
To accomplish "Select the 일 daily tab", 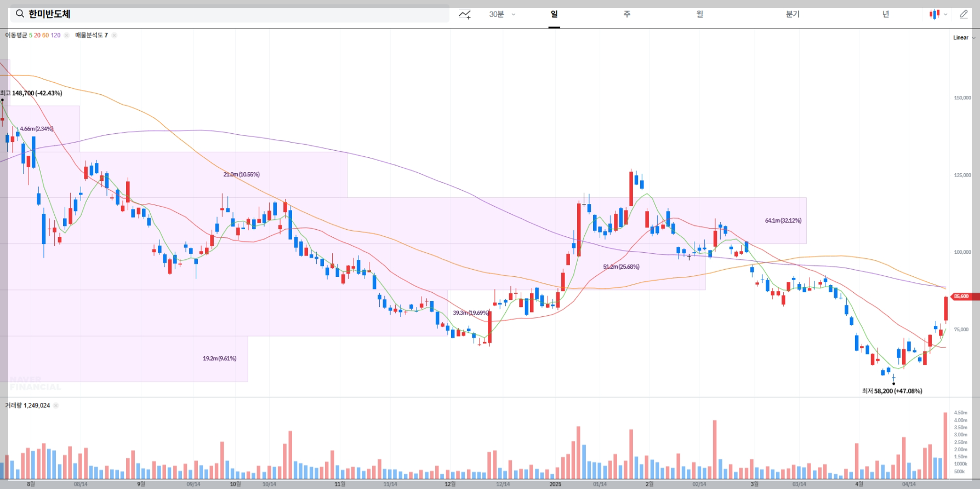I will point(554,14).
